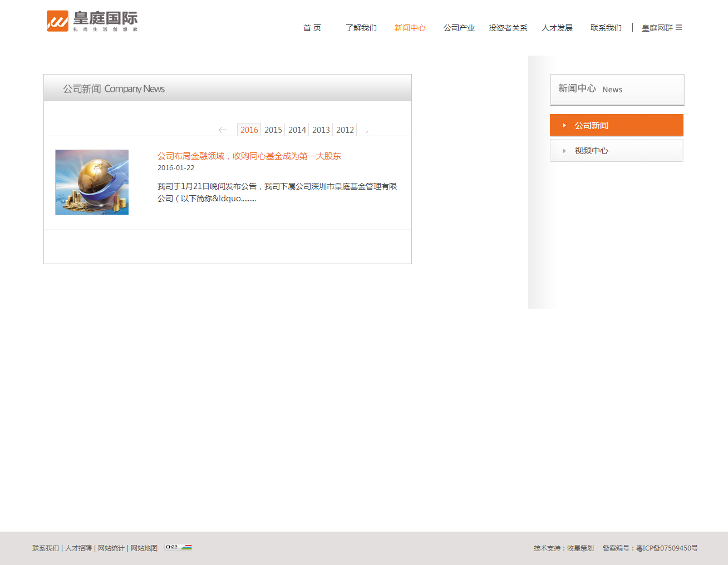The width and height of the screenshot is (728, 565).
Task: Click the left arrow beside year tabs
Action: tap(223, 130)
